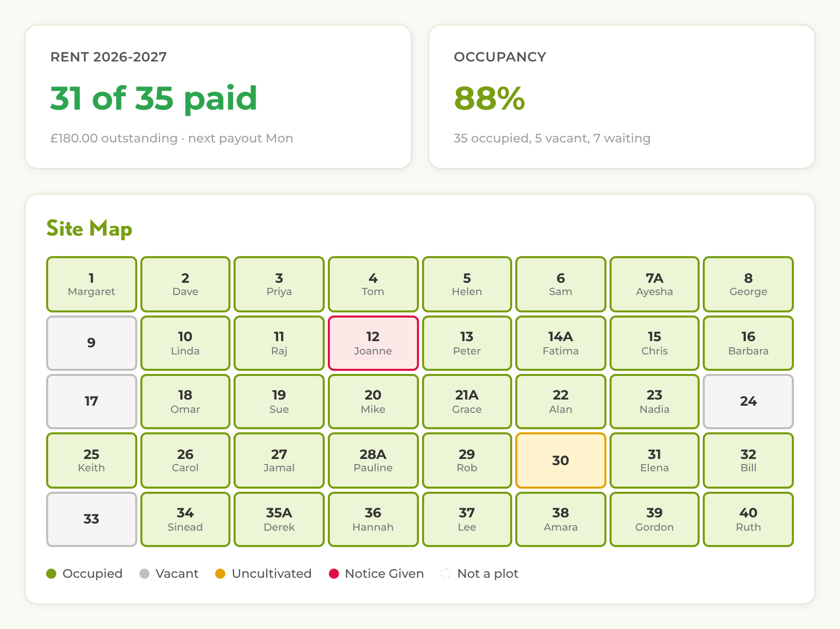Open plot 6 Sam
Screen dimensions: 840x629
[x=560, y=284]
